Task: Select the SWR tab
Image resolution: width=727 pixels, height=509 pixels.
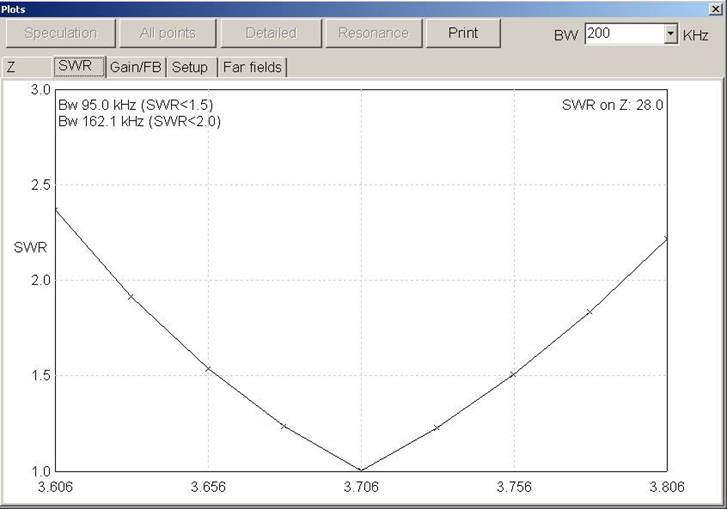Action: (x=80, y=66)
